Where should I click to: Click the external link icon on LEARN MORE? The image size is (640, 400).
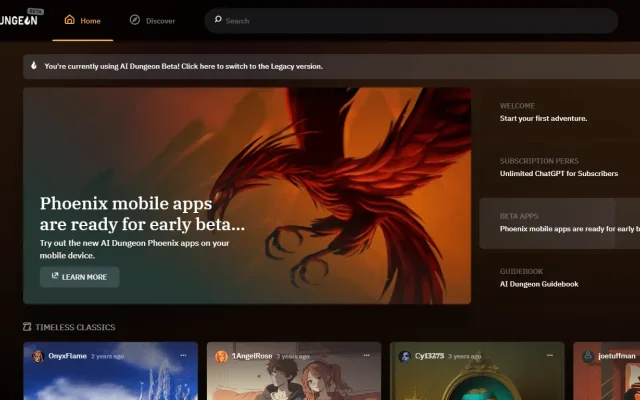point(55,276)
